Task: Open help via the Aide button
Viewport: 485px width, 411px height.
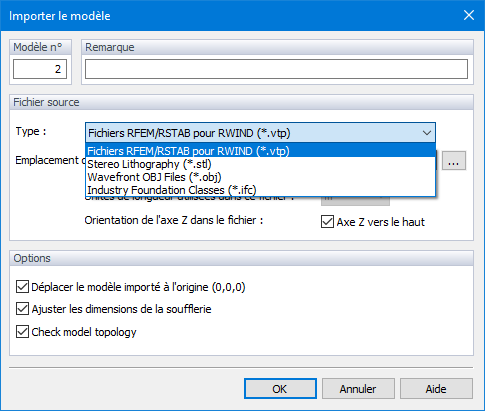Action: tap(436, 389)
